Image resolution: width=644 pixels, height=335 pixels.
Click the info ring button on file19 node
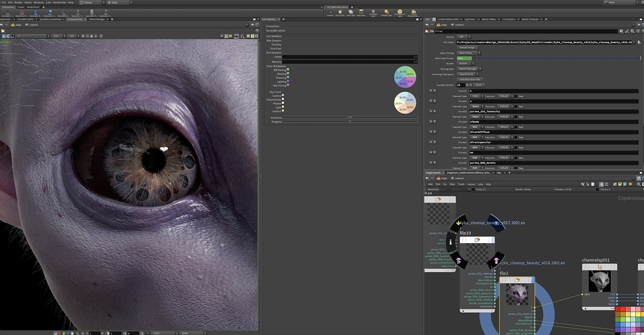[x=450, y=242]
